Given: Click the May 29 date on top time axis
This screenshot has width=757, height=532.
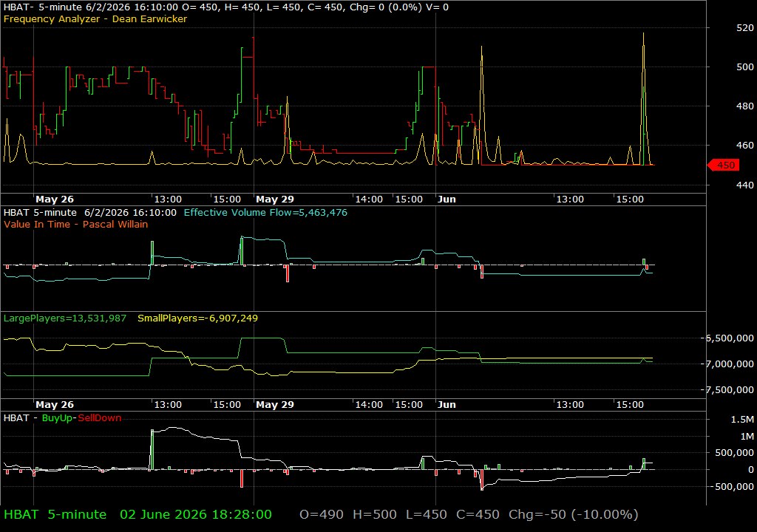Looking at the screenshot, I should point(275,199).
